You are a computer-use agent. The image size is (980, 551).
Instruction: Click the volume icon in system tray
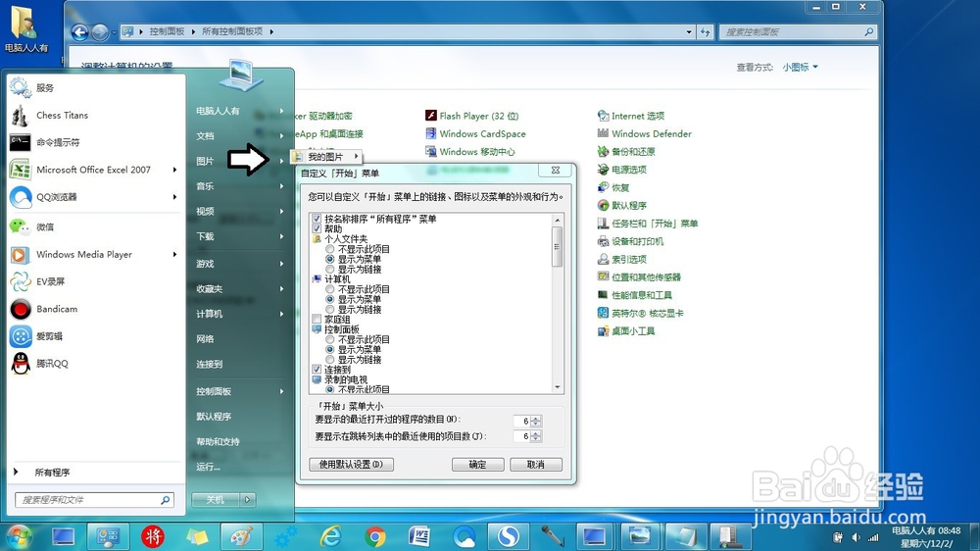click(857, 537)
